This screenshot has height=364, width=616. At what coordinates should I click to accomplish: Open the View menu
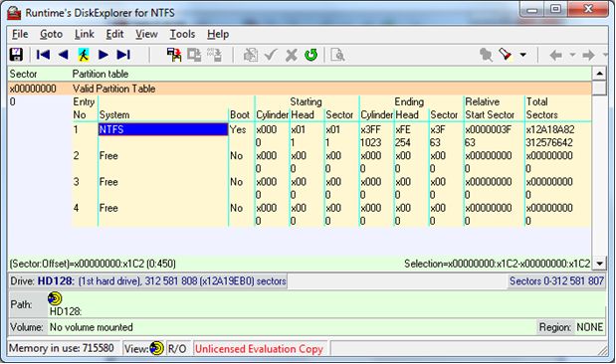coord(146,34)
